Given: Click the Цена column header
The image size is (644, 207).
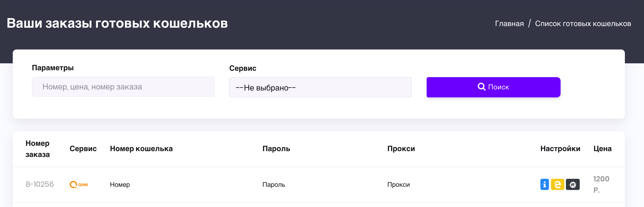Looking at the screenshot, I should click(603, 149).
